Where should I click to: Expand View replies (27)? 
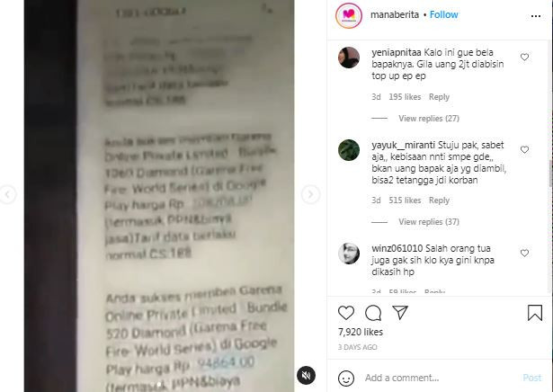(429, 119)
